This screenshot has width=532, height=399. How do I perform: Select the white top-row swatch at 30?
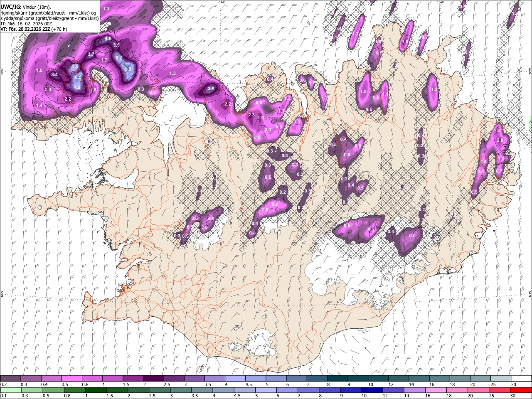[521, 378]
